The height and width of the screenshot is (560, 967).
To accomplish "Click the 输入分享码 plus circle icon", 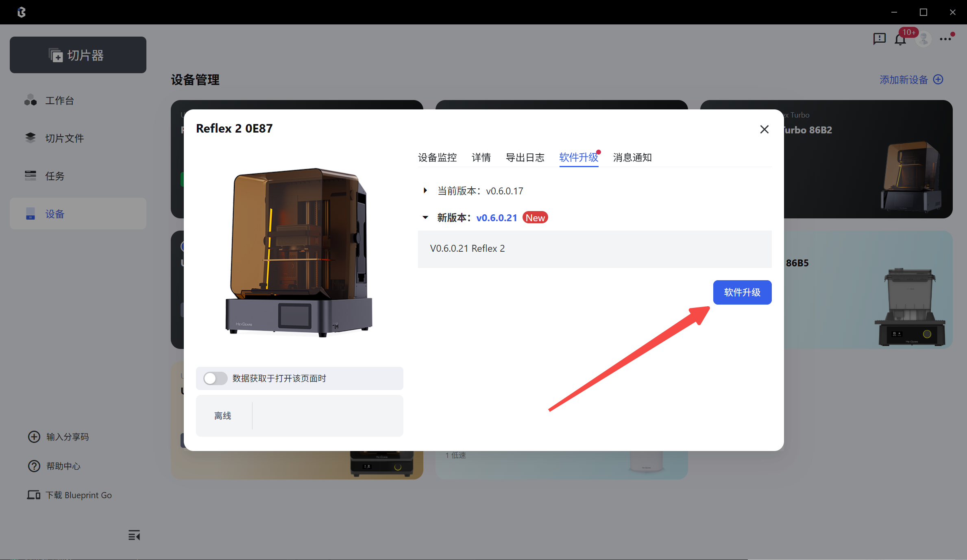I will pos(34,437).
